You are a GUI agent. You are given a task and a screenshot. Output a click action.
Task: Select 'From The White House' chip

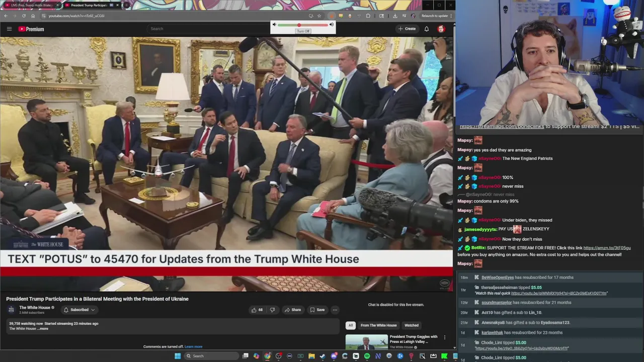(378, 325)
